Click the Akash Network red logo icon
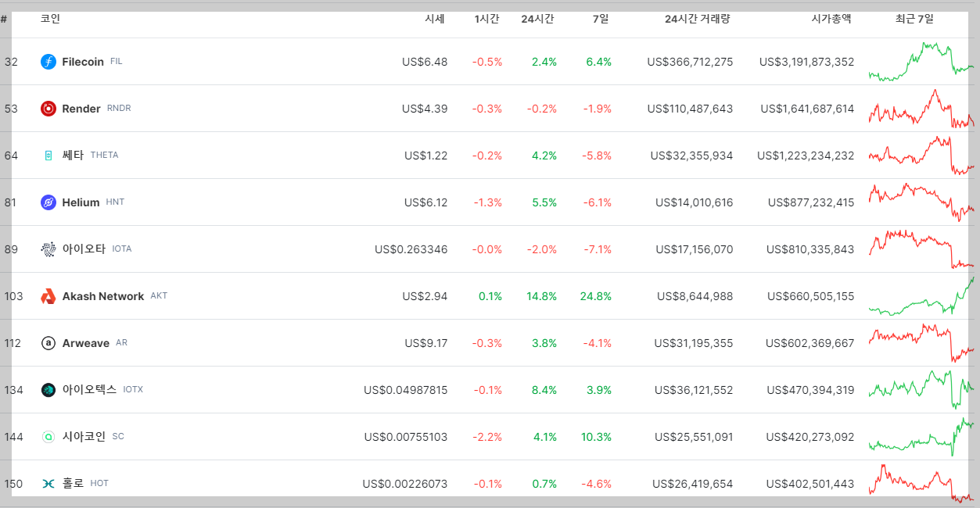The image size is (980, 508). click(x=48, y=296)
